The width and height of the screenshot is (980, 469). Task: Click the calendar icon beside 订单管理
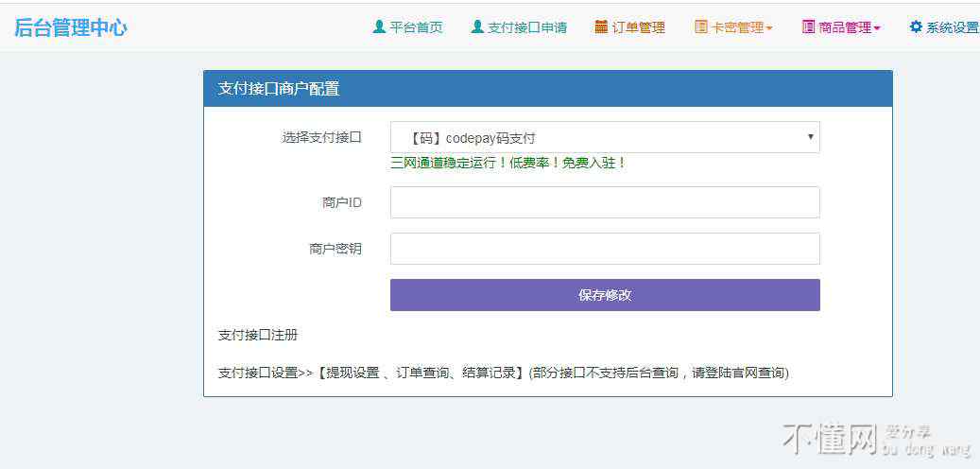pos(601,27)
